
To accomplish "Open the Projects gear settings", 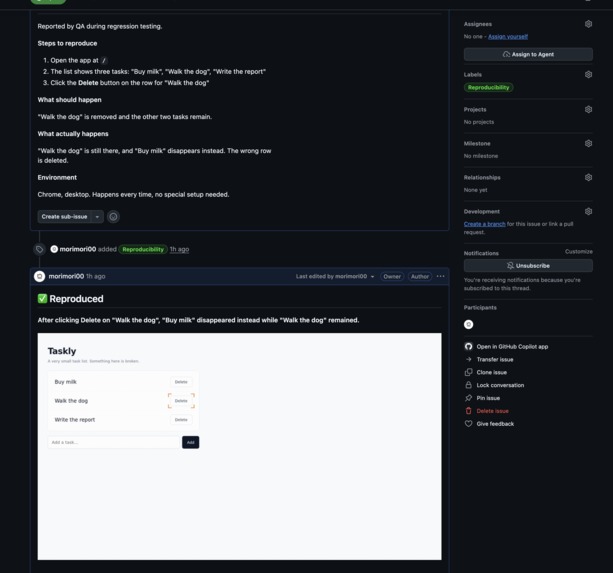I will click(x=588, y=109).
